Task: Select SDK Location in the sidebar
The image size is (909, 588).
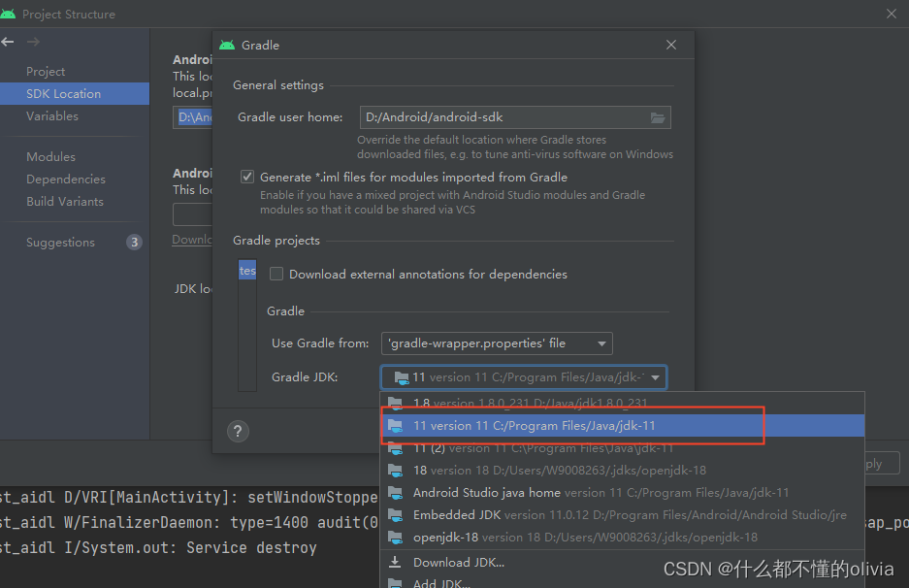Action: click(64, 93)
